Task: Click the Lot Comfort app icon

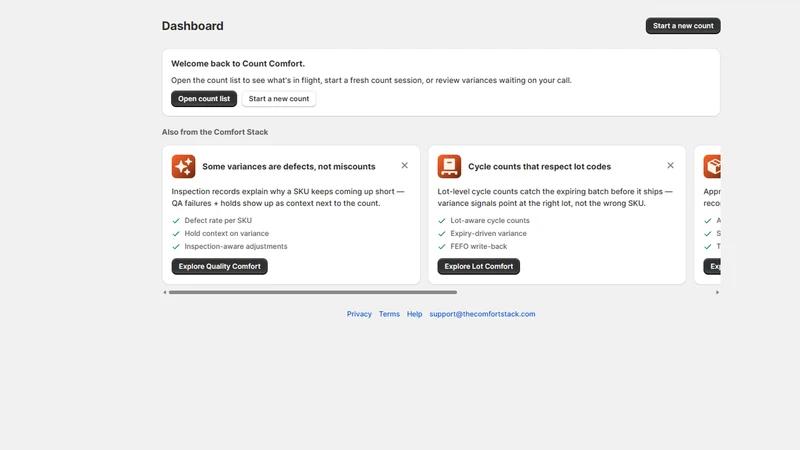Action: pyautogui.click(x=449, y=166)
